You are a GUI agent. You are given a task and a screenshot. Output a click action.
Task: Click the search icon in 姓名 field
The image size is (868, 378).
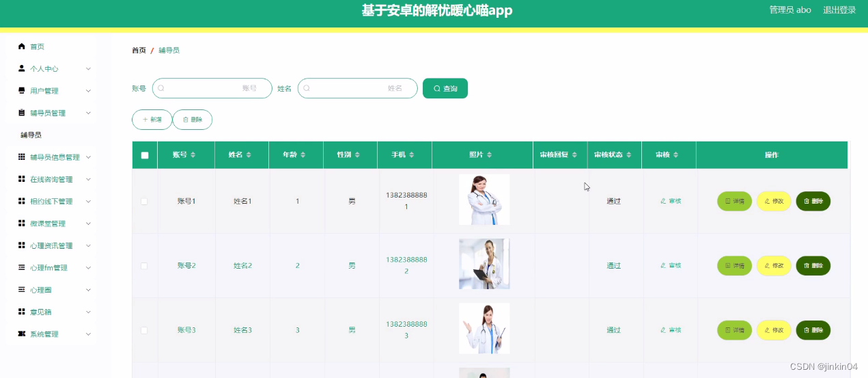click(x=307, y=88)
